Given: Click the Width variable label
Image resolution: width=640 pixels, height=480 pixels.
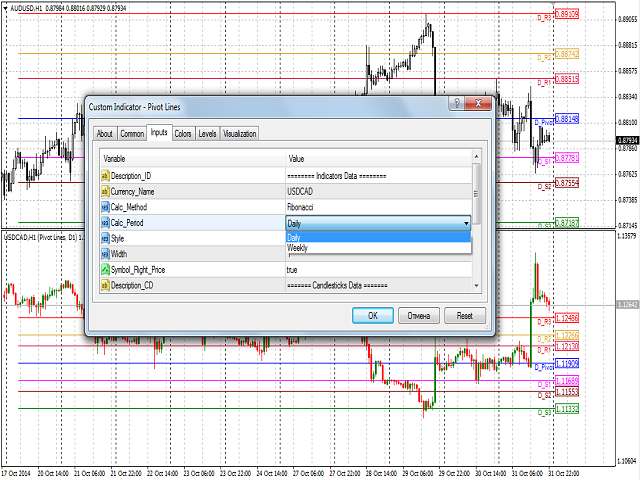Looking at the screenshot, I should click(x=119, y=254).
